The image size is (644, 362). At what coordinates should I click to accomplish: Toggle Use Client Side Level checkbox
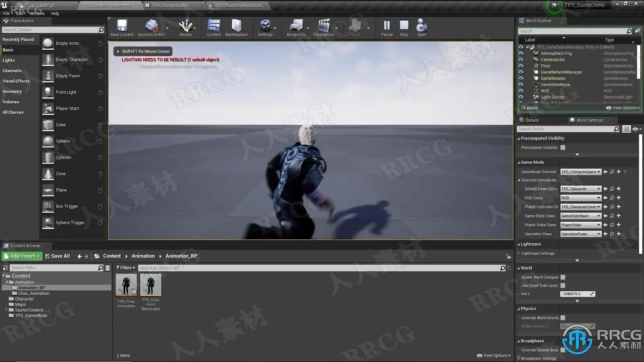(x=563, y=286)
